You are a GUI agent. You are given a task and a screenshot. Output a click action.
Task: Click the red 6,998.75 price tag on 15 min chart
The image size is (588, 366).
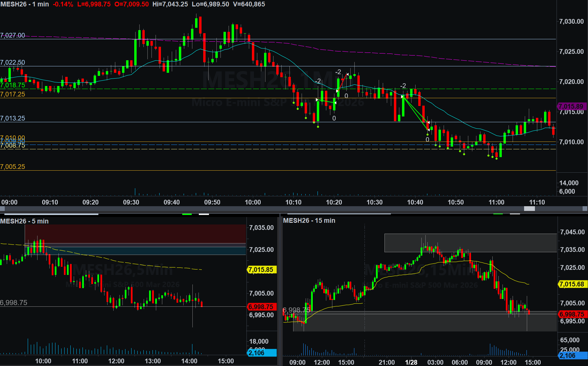572,314
